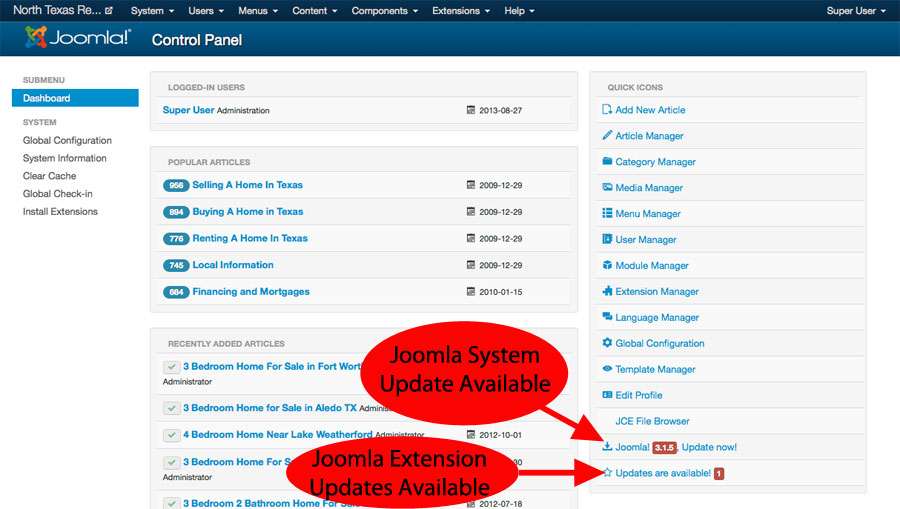Image resolution: width=900 pixels, height=509 pixels.
Task: Click calendar icon next to 2013-08-27
Action: [x=471, y=110]
